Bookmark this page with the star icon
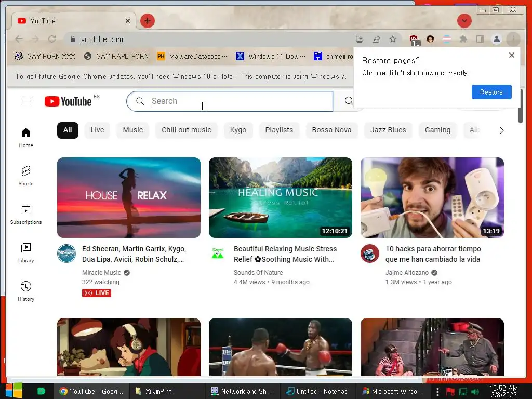Viewport: 532px width, 399px height. [x=393, y=39]
